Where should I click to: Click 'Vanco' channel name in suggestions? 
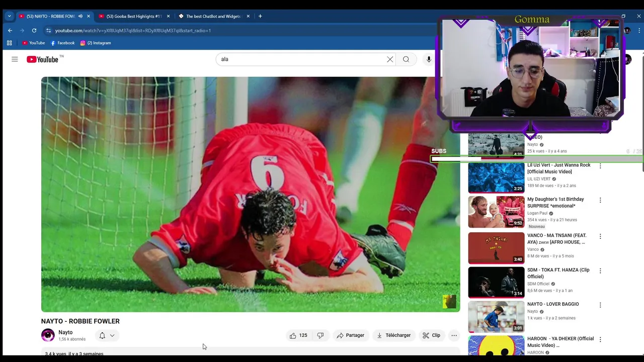pos(533,249)
